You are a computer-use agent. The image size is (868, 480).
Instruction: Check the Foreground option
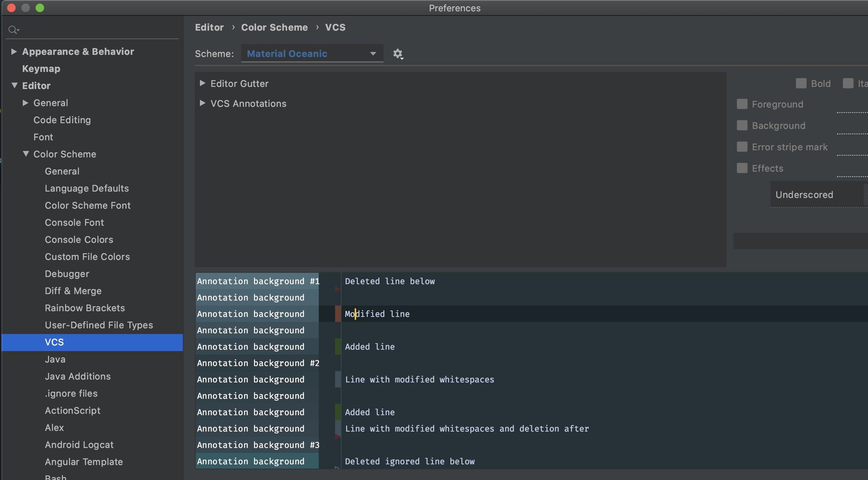pyautogui.click(x=742, y=104)
